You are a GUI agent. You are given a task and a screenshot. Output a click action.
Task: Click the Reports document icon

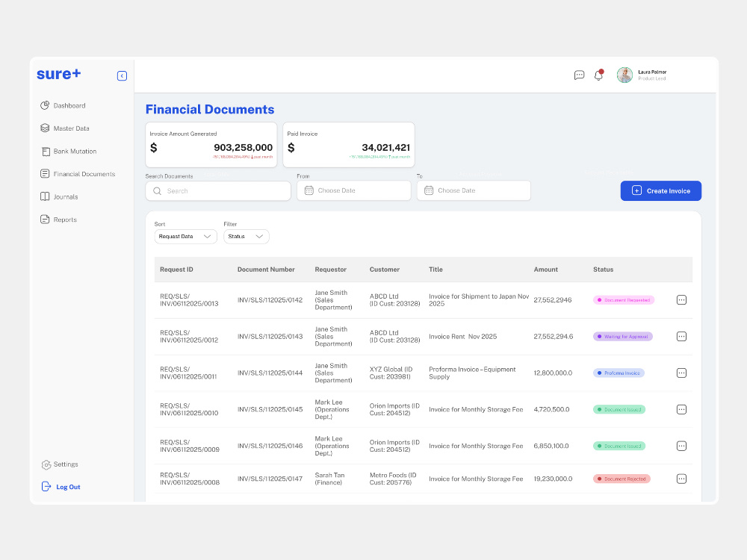(x=45, y=220)
